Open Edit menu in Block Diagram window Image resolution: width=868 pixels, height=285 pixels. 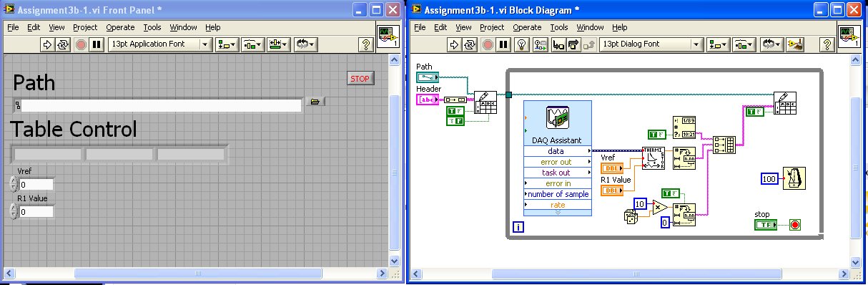(x=440, y=27)
